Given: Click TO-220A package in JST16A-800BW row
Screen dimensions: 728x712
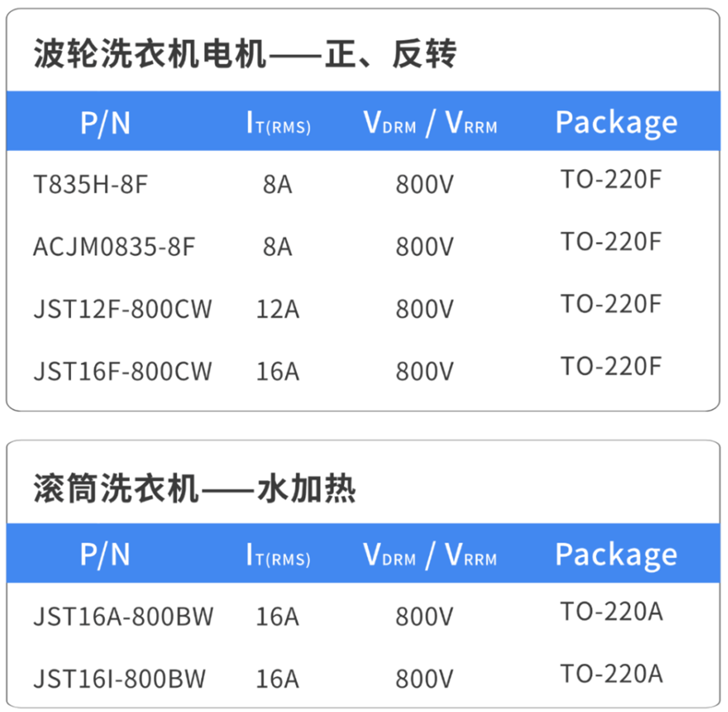Looking at the screenshot, I should tap(612, 612).
